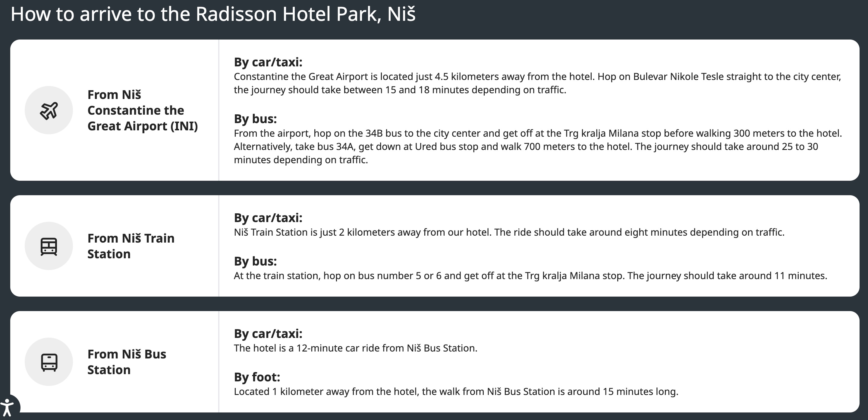Select the From Niš Bus Station heading
Image resolution: width=868 pixels, height=420 pixels.
pos(127,362)
